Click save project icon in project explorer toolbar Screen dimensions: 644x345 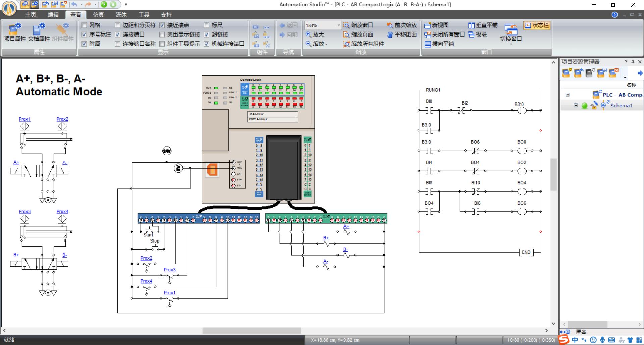tap(601, 73)
